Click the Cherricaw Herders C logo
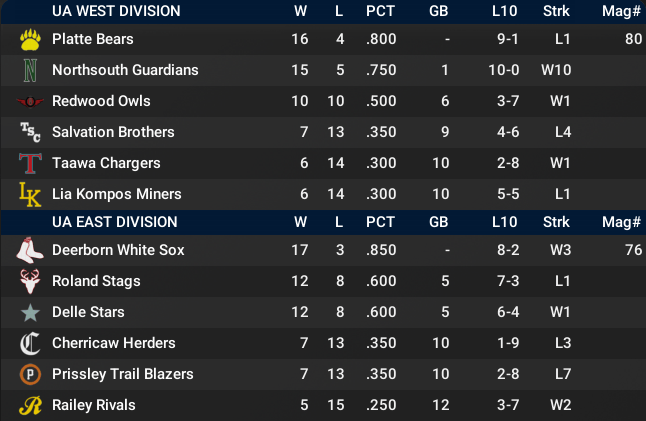Screen dimensions: 646x421 point(31,344)
